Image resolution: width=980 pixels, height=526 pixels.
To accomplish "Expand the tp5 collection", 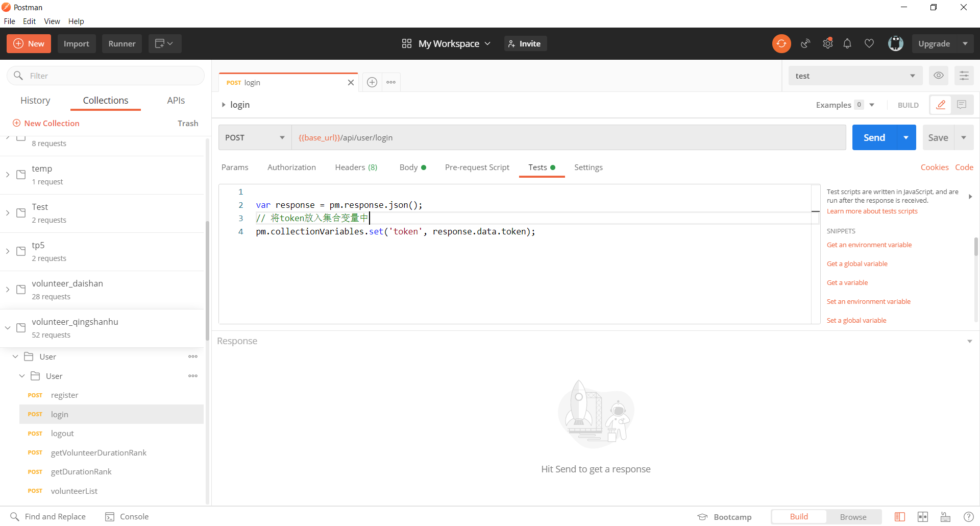I will tap(8, 251).
